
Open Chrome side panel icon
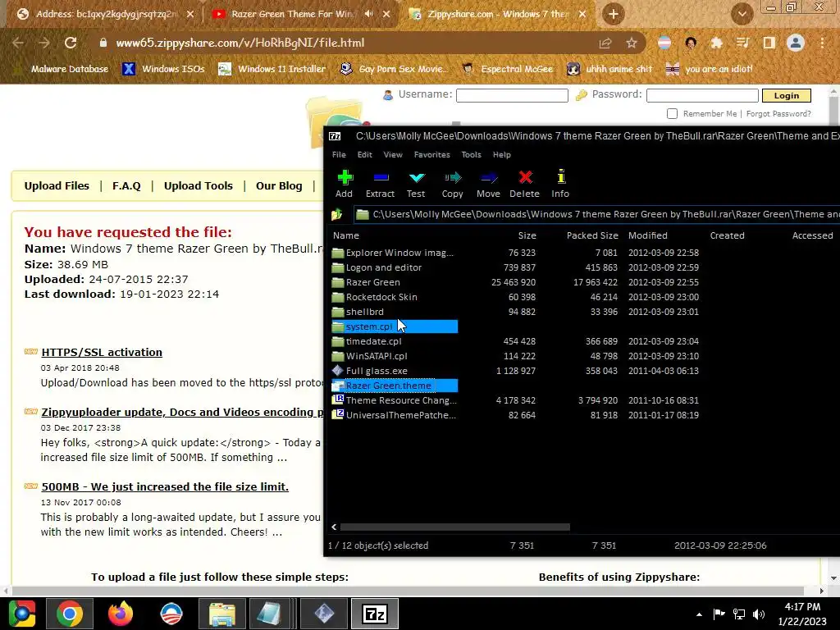(x=769, y=43)
